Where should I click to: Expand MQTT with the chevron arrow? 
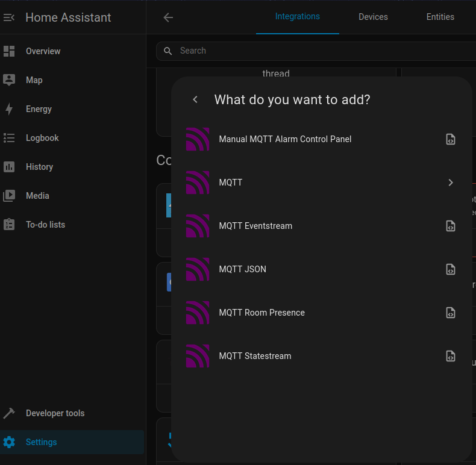pyautogui.click(x=451, y=183)
